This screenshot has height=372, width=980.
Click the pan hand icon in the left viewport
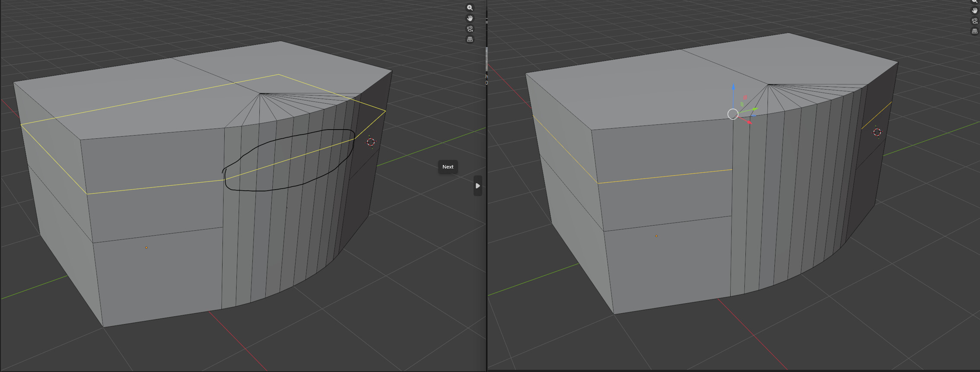point(470,18)
